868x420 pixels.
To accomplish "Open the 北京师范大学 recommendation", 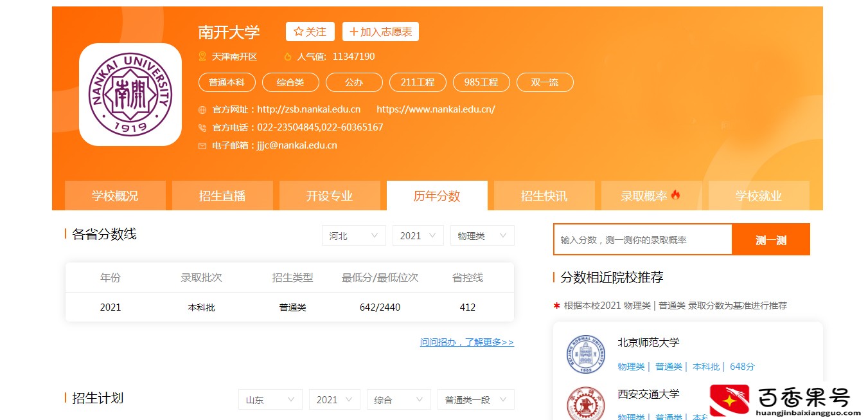I will (648, 342).
